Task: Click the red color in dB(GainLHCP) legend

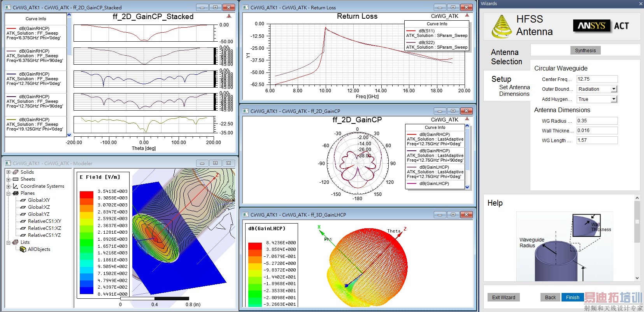Action: [x=255, y=246]
